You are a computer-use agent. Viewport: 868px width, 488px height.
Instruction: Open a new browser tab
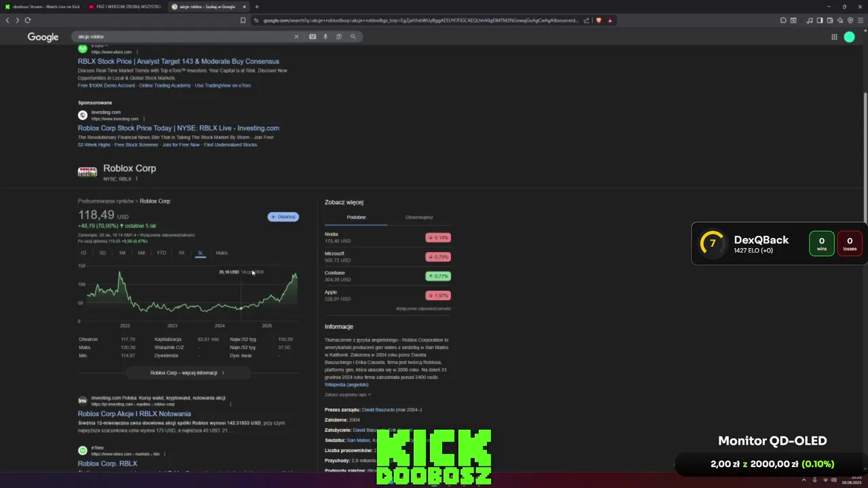click(x=256, y=7)
